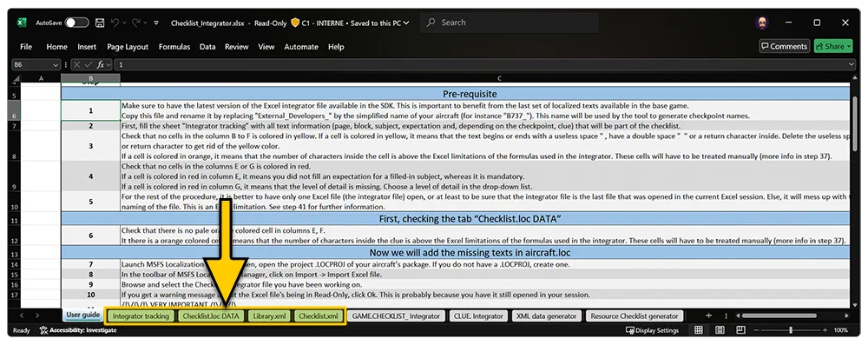Switch to the Home ribbon tab
This screenshot has width=868, height=345.
pyautogui.click(x=56, y=47)
